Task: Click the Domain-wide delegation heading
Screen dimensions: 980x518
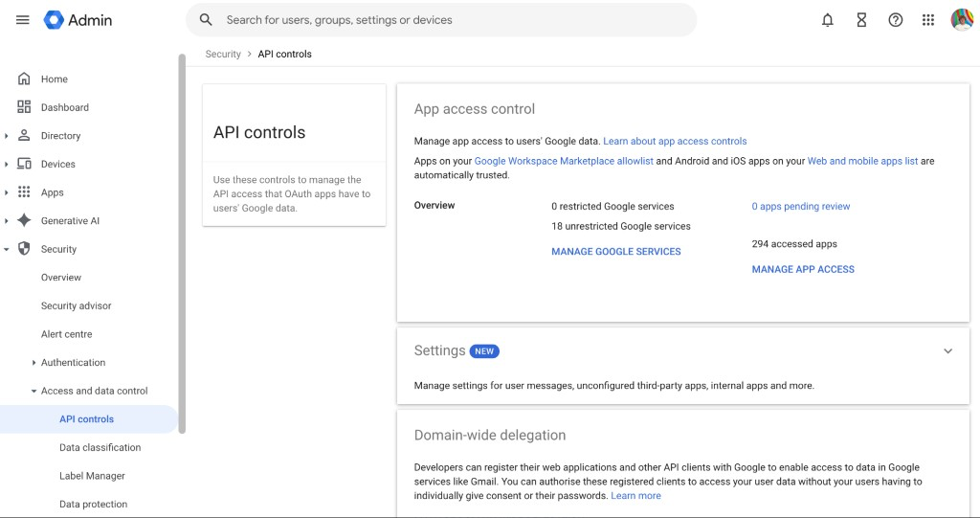Action: click(x=490, y=435)
